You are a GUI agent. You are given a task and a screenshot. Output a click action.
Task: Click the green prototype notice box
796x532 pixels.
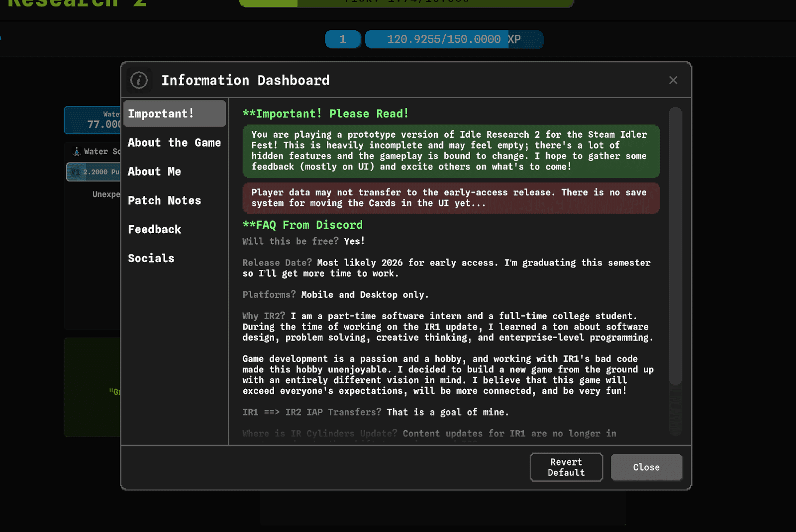[x=451, y=151]
